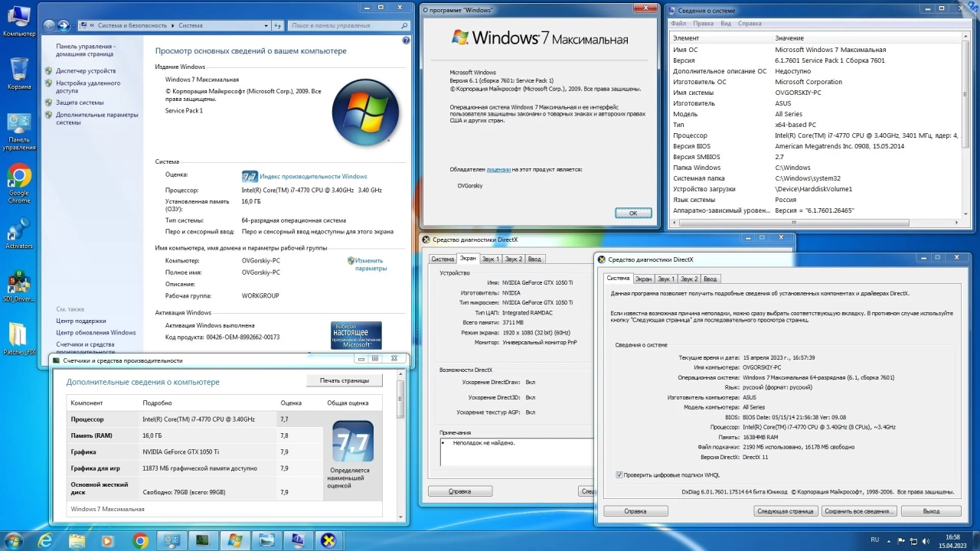980x551 pixels.
Task: Click the Action Center flag in tray
Action: pos(902,540)
